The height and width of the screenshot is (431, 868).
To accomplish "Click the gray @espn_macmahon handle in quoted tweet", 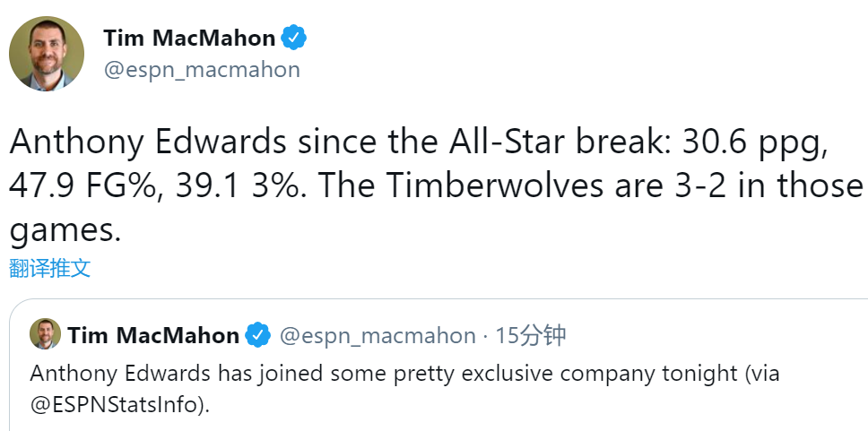I will 378,336.
